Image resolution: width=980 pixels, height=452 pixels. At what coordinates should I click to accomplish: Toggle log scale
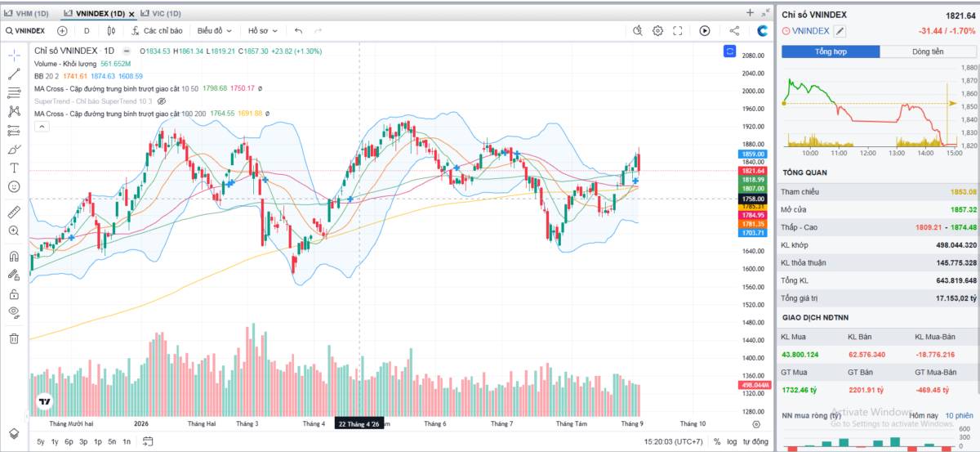click(733, 441)
